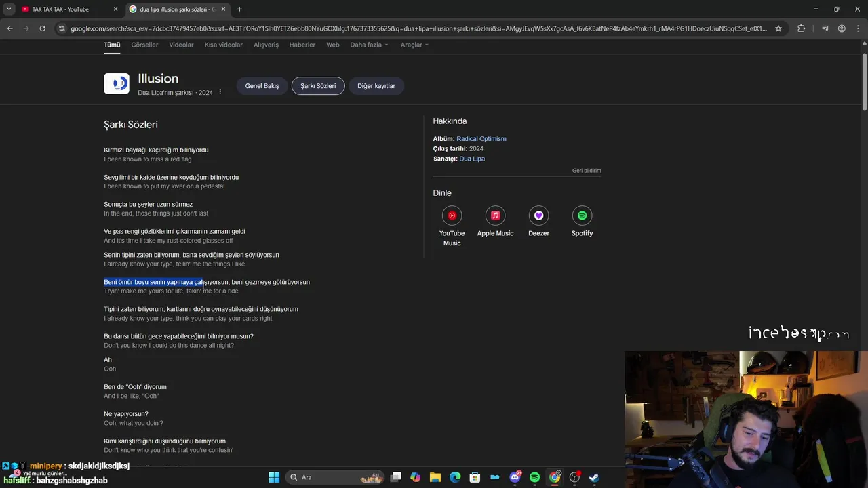Image resolution: width=868 pixels, height=488 pixels.
Task: Click 'Çıkış tarihi: 2024' text
Action: tap(458, 149)
